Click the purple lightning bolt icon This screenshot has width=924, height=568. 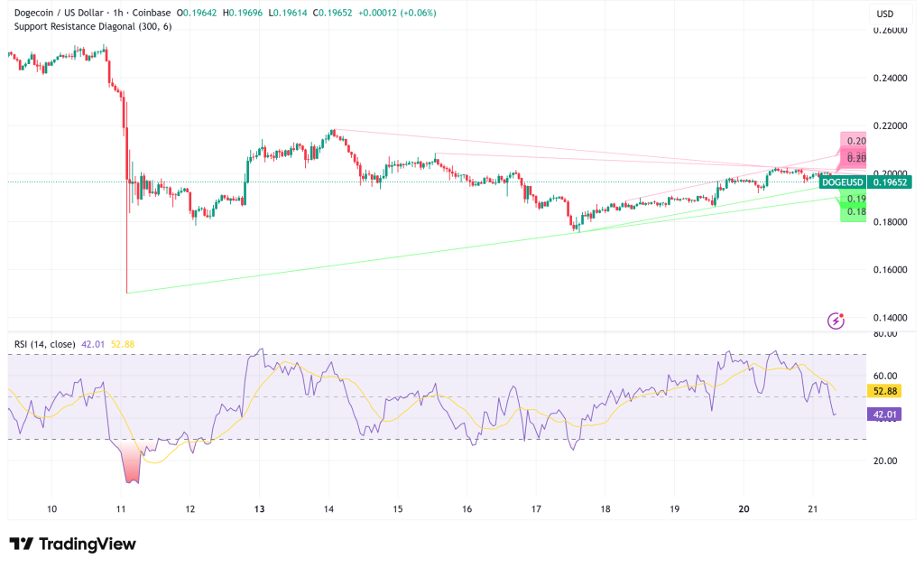tap(836, 321)
